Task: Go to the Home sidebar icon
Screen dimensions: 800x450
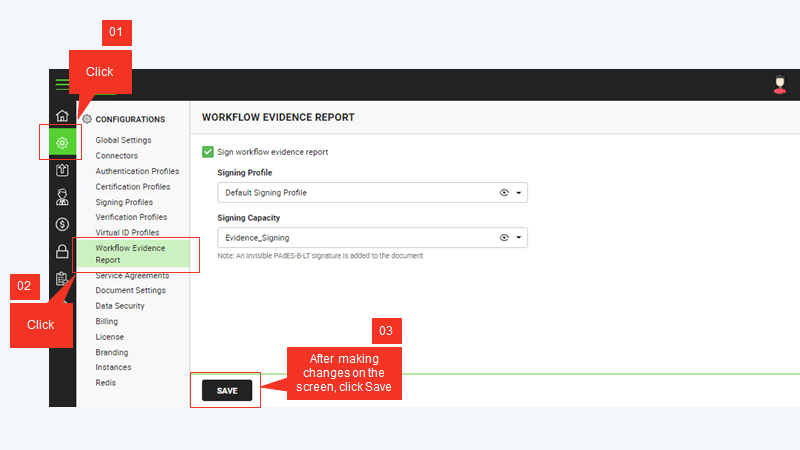Action: pyautogui.click(x=62, y=116)
